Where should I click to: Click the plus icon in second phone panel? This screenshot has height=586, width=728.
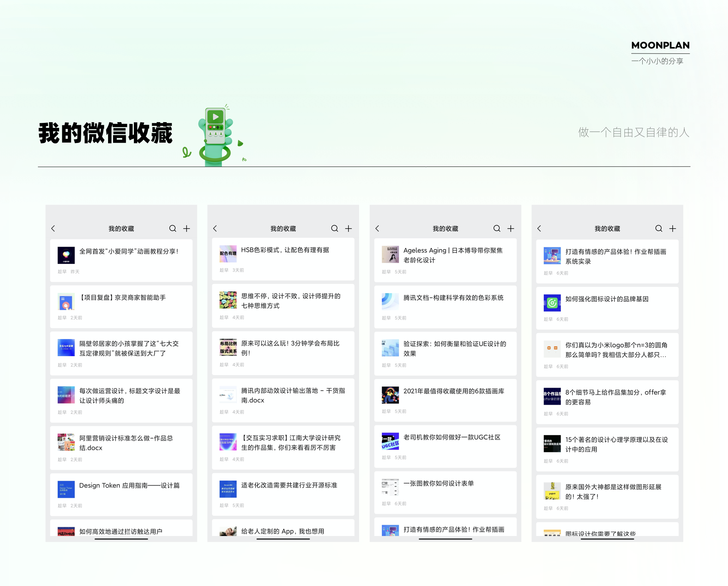coord(348,228)
